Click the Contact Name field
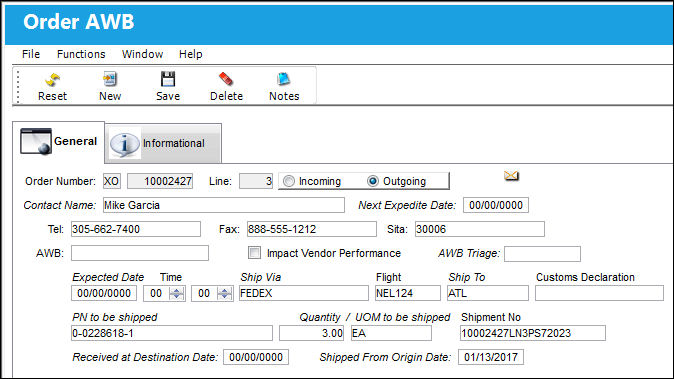 224,205
